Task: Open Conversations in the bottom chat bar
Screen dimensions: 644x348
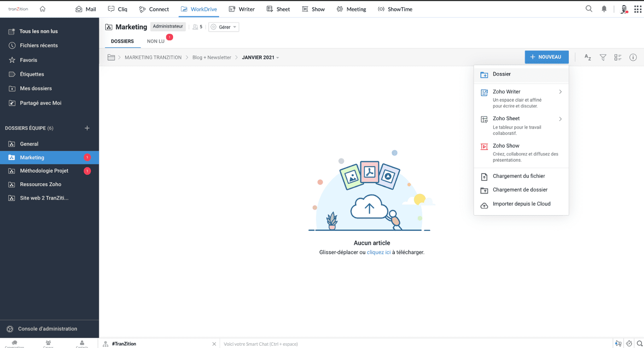Action: point(14,344)
